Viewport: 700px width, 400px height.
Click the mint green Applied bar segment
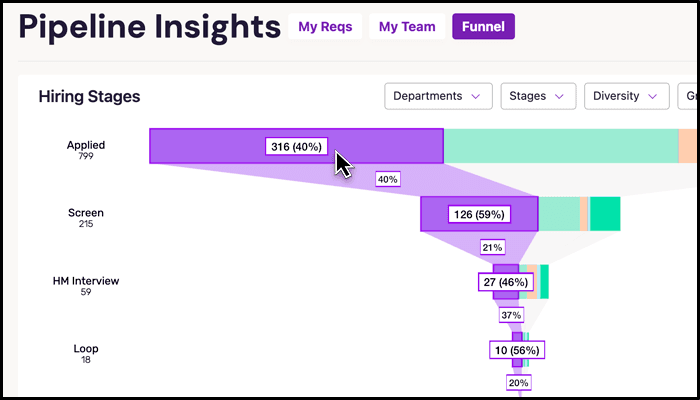click(560, 146)
